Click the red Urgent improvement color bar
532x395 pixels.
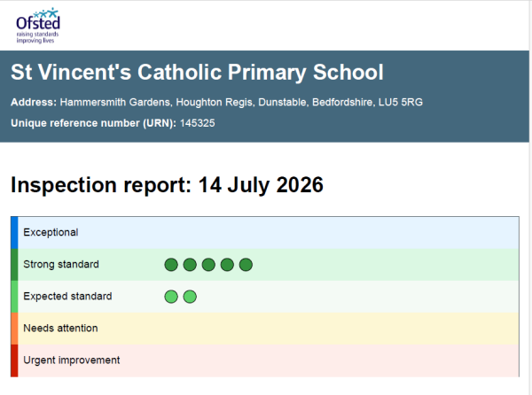tap(14, 360)
